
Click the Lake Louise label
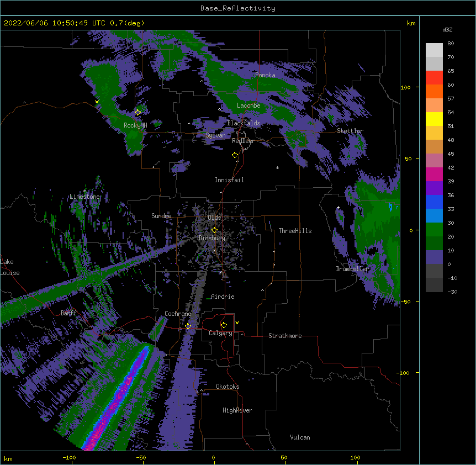10,267
